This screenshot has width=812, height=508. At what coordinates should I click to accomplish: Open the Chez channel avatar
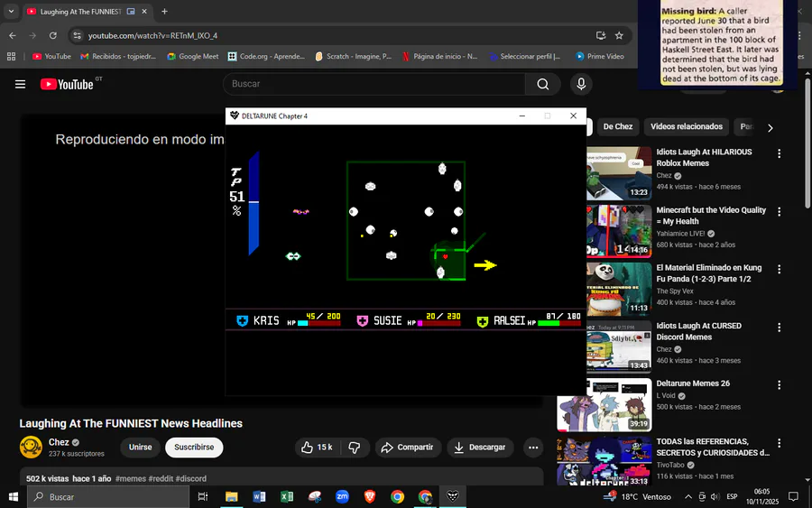pyautogui.click(x=31, y=448)
